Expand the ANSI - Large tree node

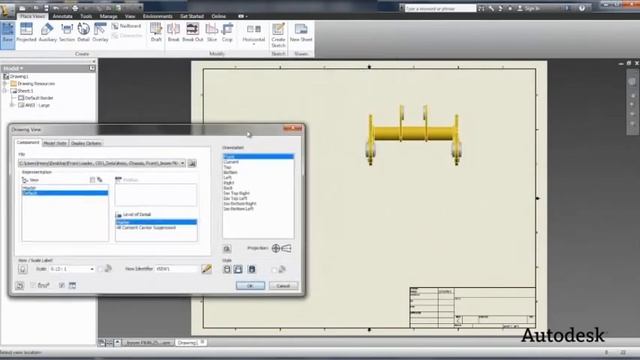pos(12,105)
